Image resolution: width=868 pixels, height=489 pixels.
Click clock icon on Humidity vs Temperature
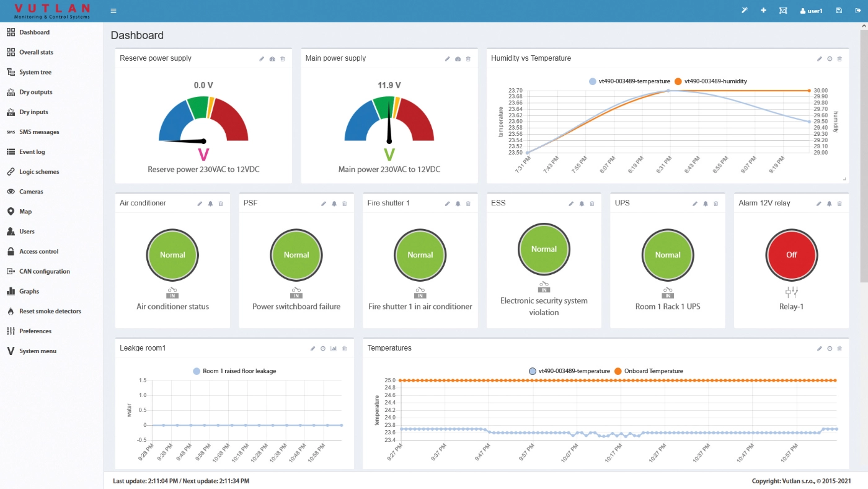[x=830, y=59]
